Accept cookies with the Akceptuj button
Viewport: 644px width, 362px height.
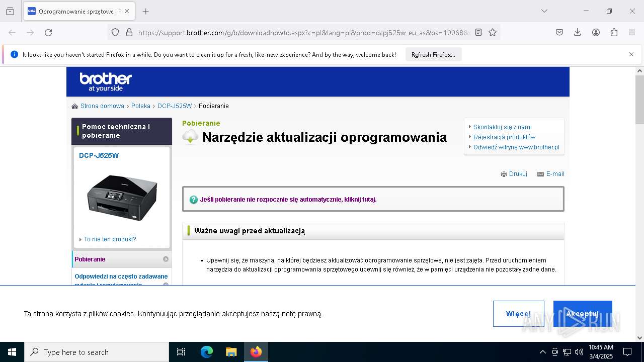click(x=583, y=314)
